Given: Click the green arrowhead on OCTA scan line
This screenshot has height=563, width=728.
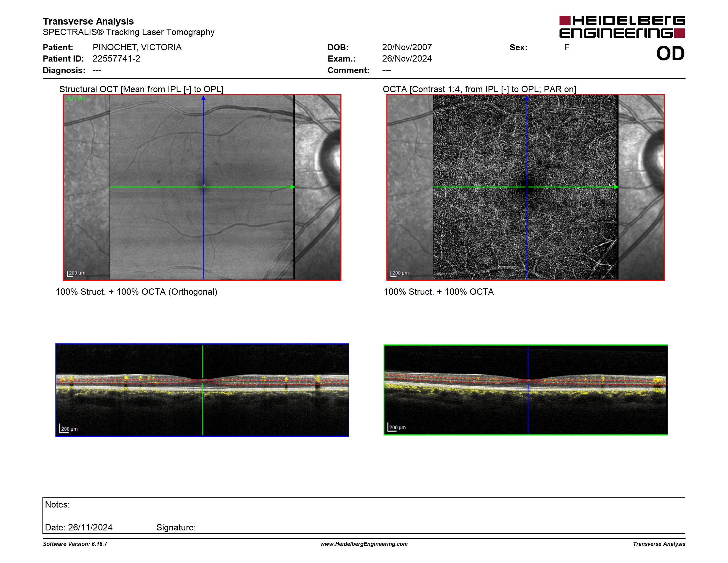Looking at the screenshot, I should pos(616,187).
